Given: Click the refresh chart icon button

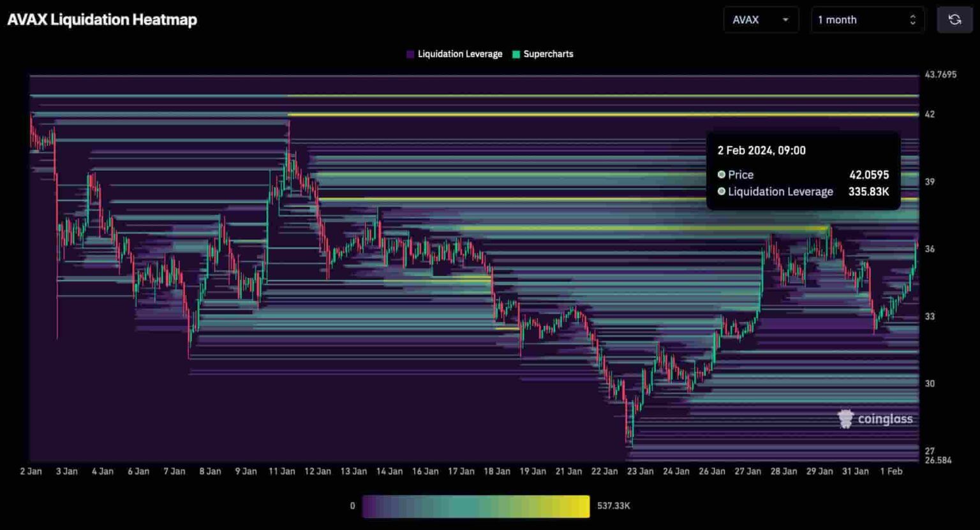Looking at the screenshot, I should click(x=954, y=20).
